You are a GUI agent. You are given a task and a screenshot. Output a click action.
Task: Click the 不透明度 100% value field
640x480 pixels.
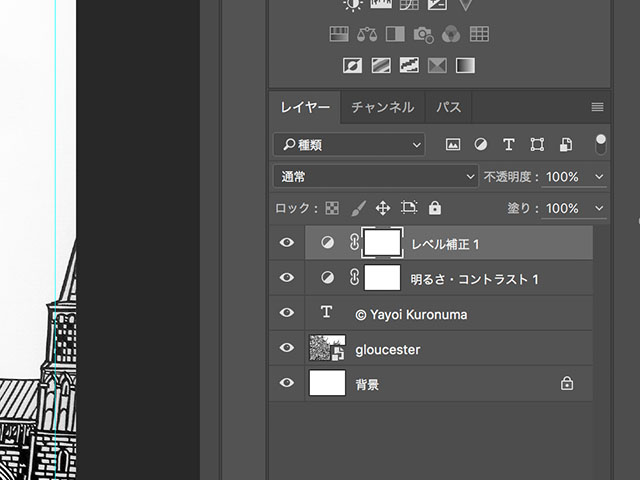562,177
